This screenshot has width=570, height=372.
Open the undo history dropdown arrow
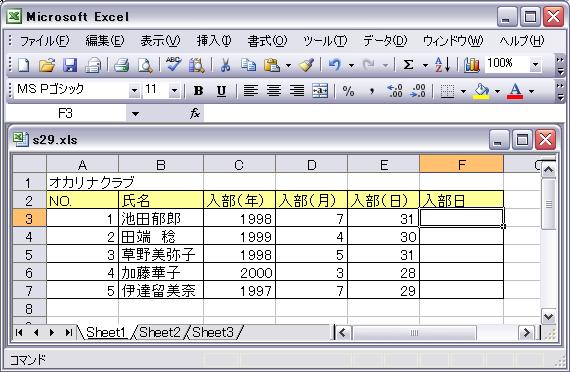pyautogui.click(x=352, y=66)
